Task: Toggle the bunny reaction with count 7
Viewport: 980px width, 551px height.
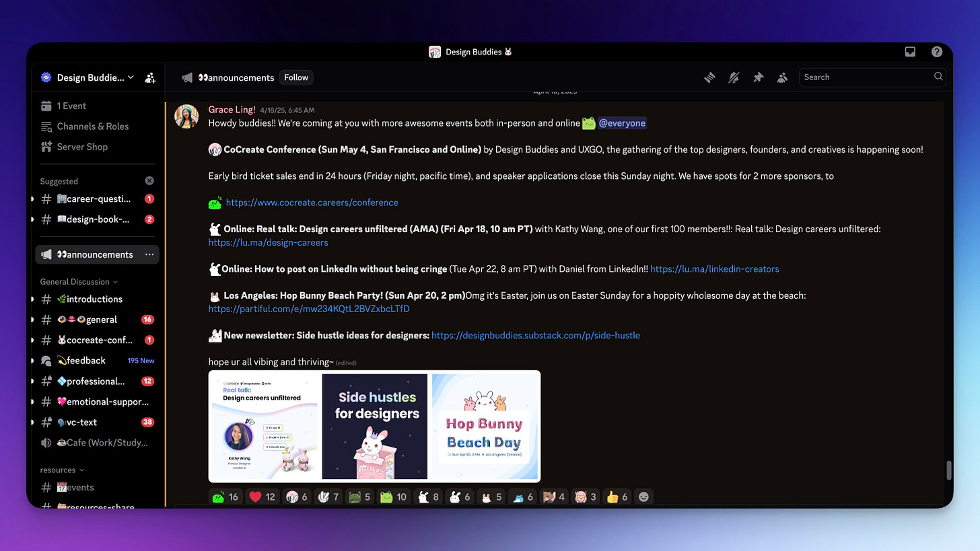Action: (x=328, y=497)
